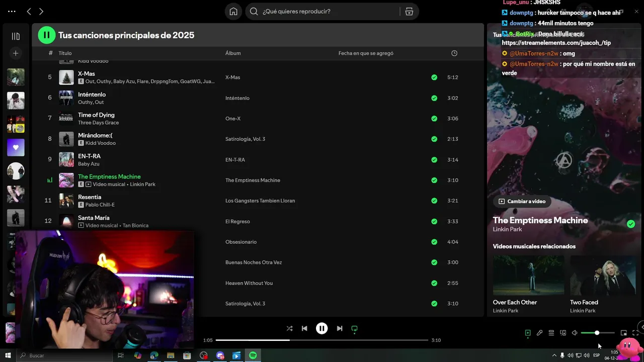The height and width of the screenshot is (362, 644).
Task: Go back with the left arrow
Action: 29,12
